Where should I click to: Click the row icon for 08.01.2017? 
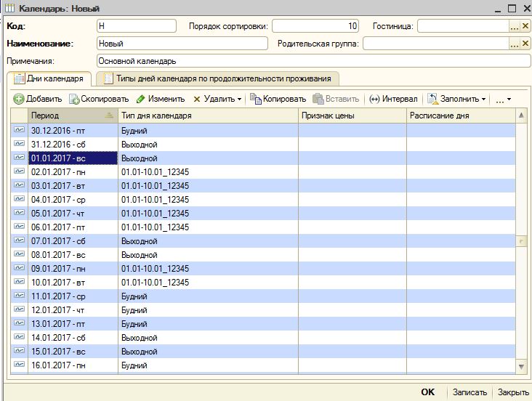click(20, 254)
